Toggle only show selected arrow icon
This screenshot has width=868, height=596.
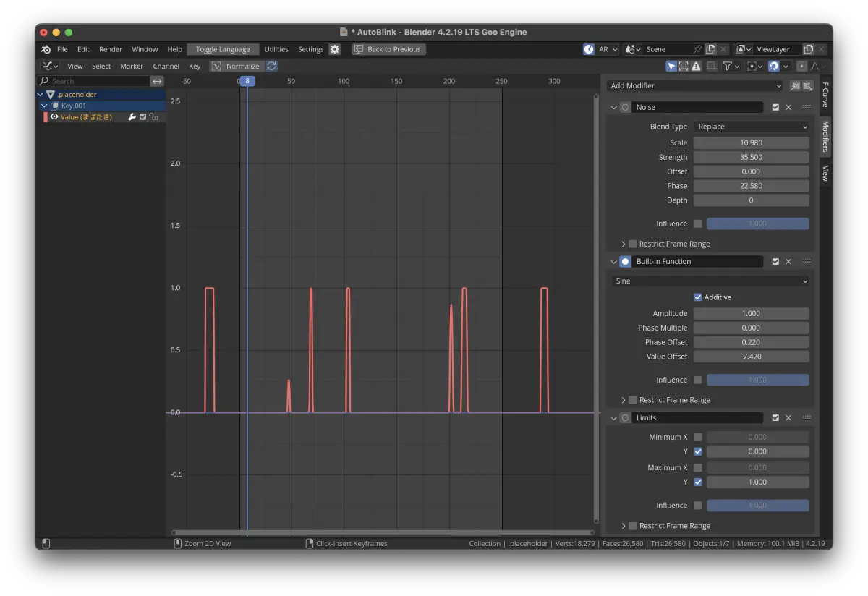pos(671,66)
